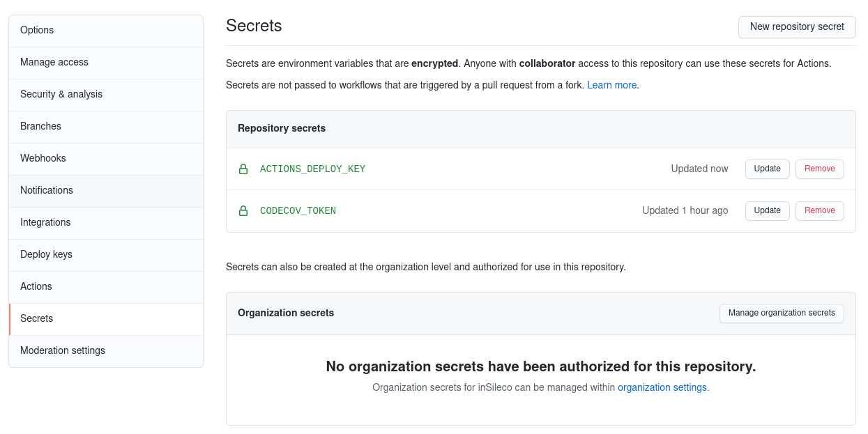Open the ACTIONS_DEPLOY_KEY secret name link
Viewport: 868px width, 434px height.
click(x=312, y=169)
